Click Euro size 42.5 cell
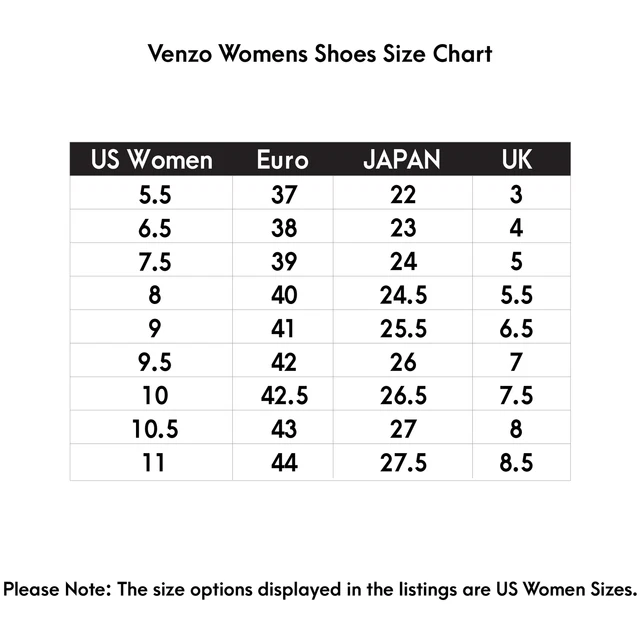The width and height of the screenshot is (640, 640). point(284,396)
